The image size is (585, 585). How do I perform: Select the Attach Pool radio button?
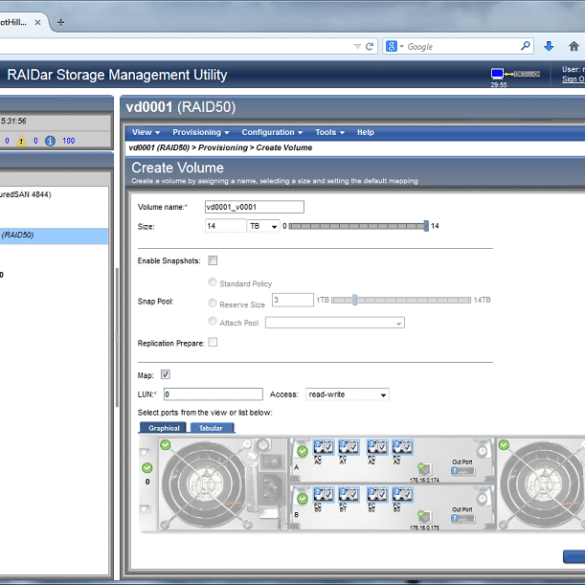212,321
